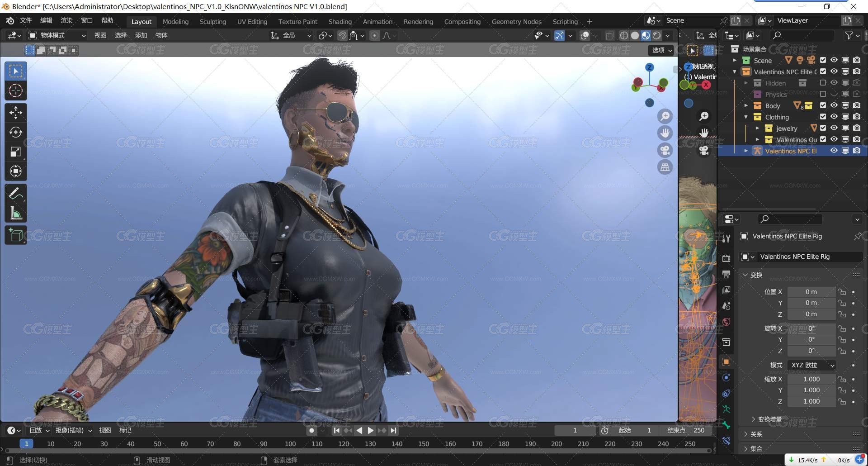Switch to solid viewport shading
The width and height of the screenshot is (868, 466).
point(635,35)
